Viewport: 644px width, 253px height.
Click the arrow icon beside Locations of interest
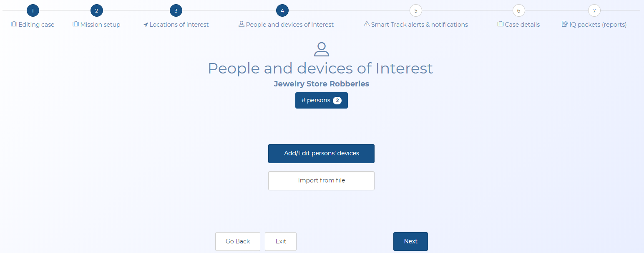pyautogui.click(x=146, y=25)
